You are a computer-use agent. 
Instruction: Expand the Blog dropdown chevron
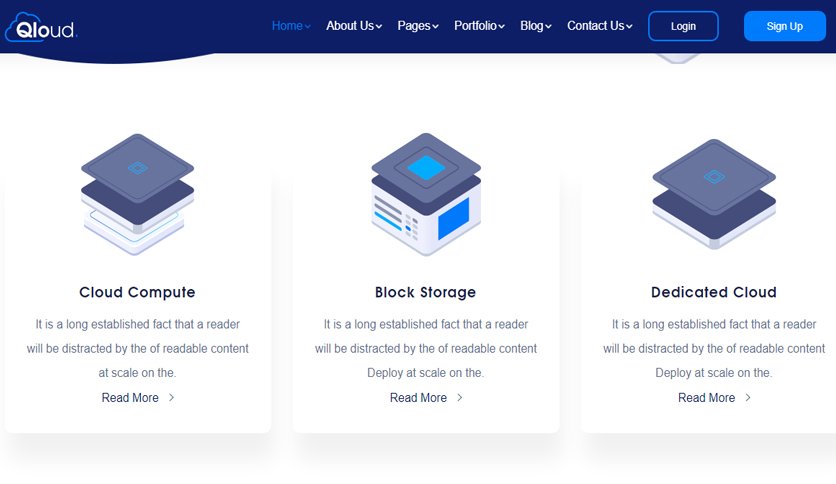[x=549, y=27]
